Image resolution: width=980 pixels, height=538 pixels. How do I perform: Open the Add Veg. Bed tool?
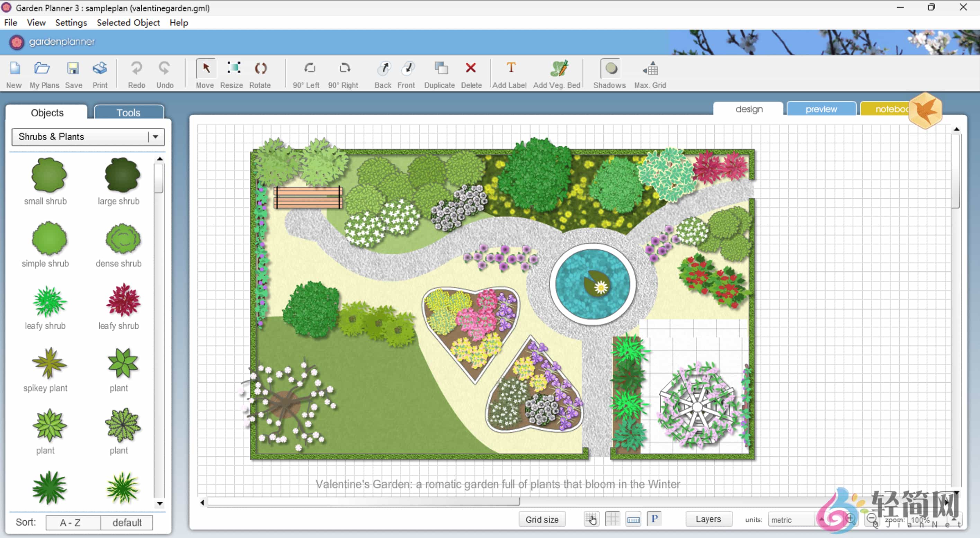556,73
